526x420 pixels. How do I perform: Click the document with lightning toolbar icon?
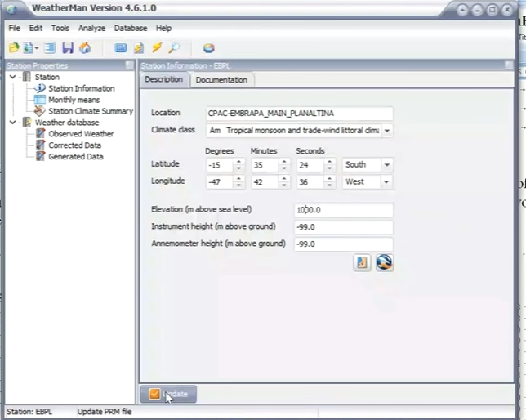pos(139,48)
